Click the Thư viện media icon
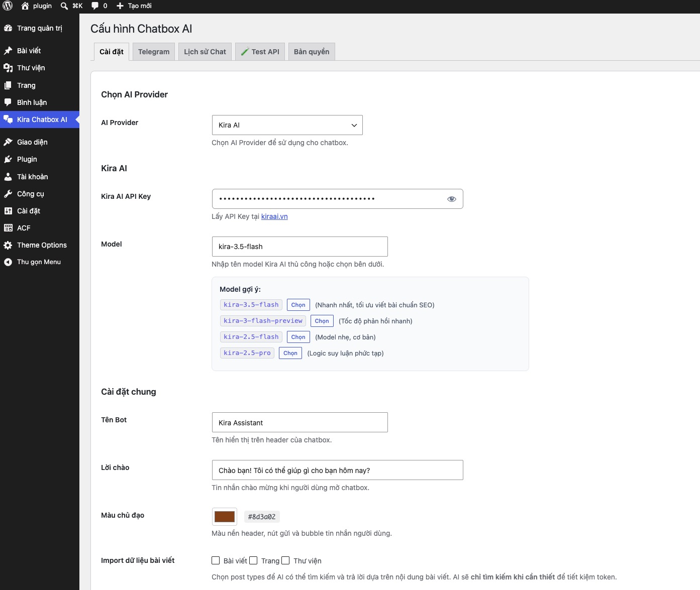The image size is (700, 590). [x=8, y=68]
